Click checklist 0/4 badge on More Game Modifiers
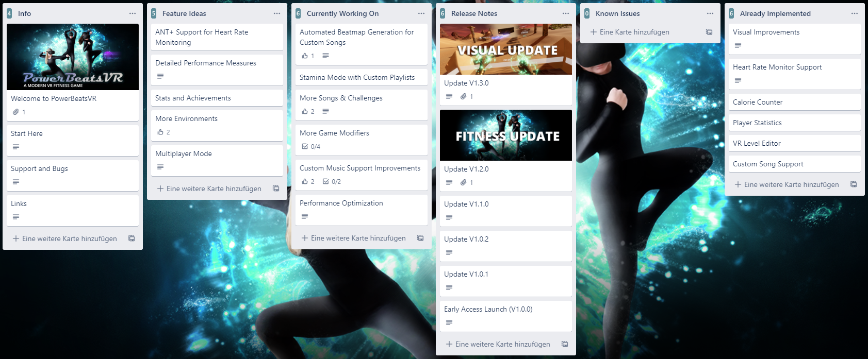The height and width of the screenshot is (359, 868). click(311, 147)
